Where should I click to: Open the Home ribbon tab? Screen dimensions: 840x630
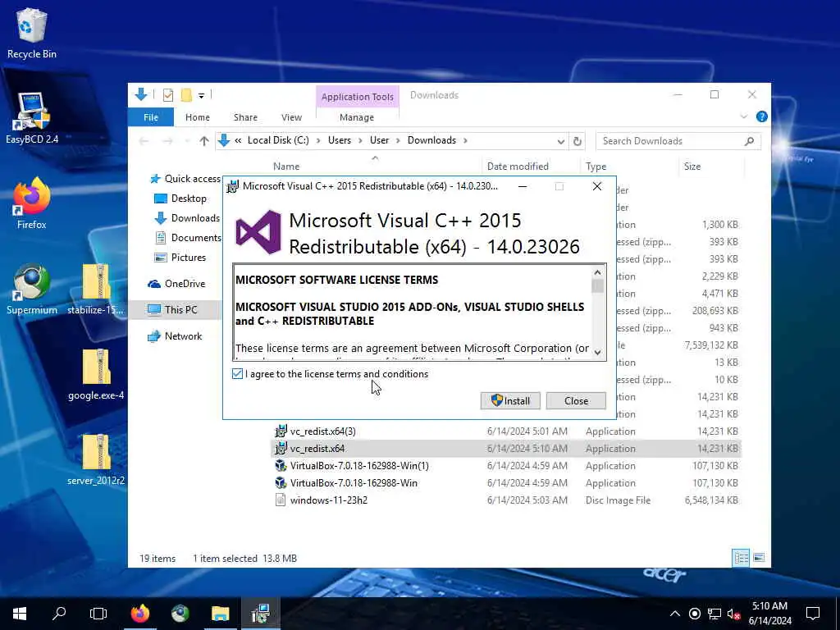pyautogui.click(x=198, y=116)
